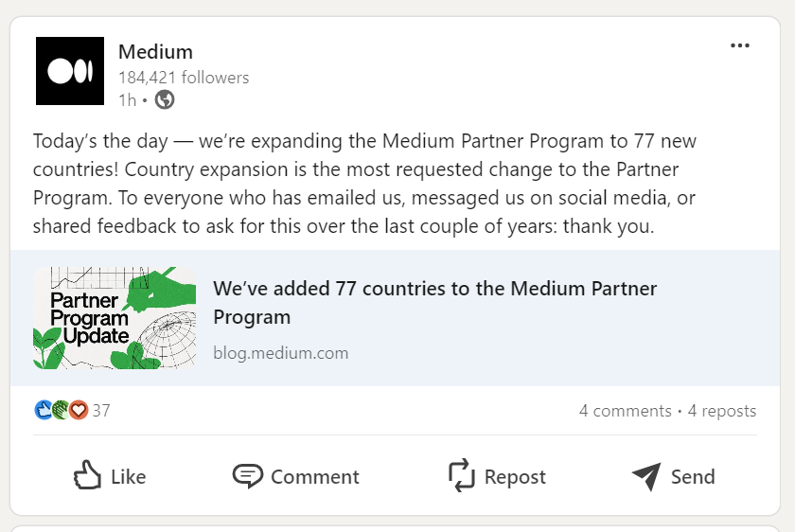
Task: Click the paper plane Send icon
Action: coord(646,476)
